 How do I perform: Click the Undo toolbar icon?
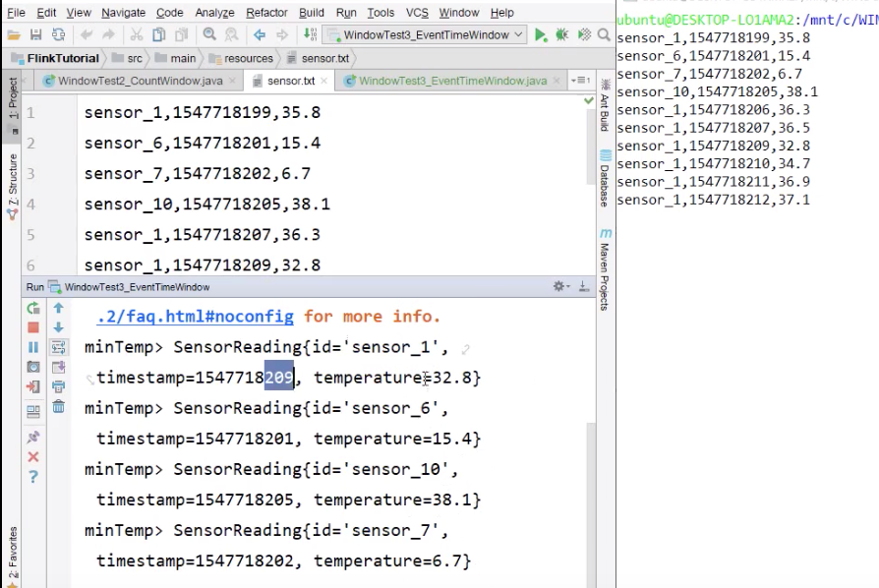(87, 34)
